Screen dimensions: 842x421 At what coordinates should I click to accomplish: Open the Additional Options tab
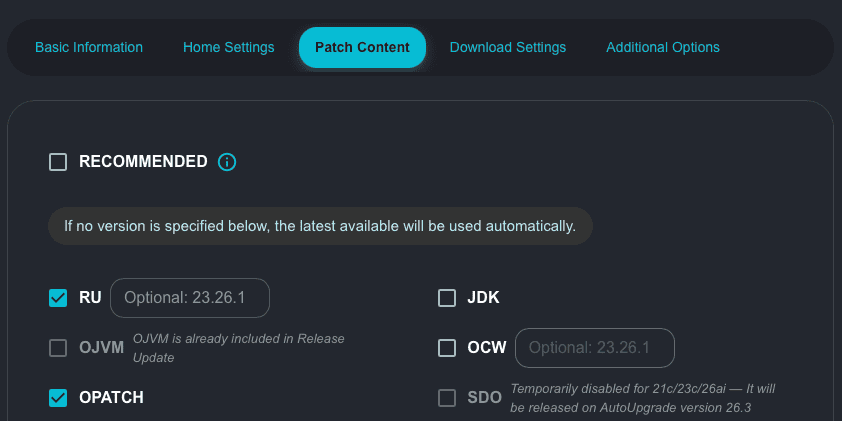pos(663,47)
